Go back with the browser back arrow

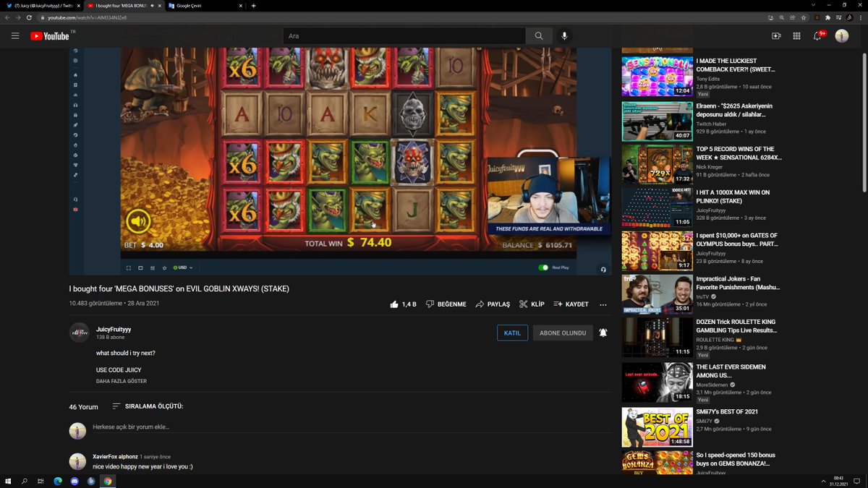[x=7, y=17]
